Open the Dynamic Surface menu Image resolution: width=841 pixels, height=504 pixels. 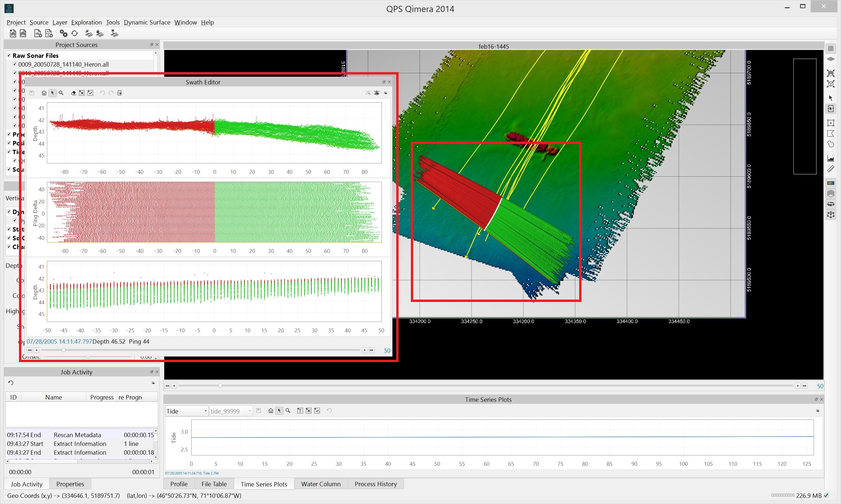pos(147,22)
